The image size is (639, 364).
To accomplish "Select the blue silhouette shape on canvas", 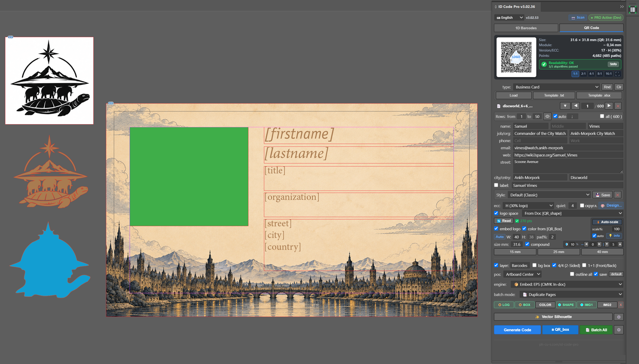I will pos(50,260).
